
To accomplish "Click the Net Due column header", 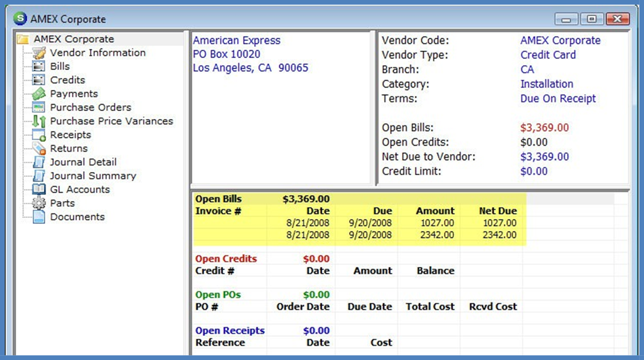I will [498, 211].
